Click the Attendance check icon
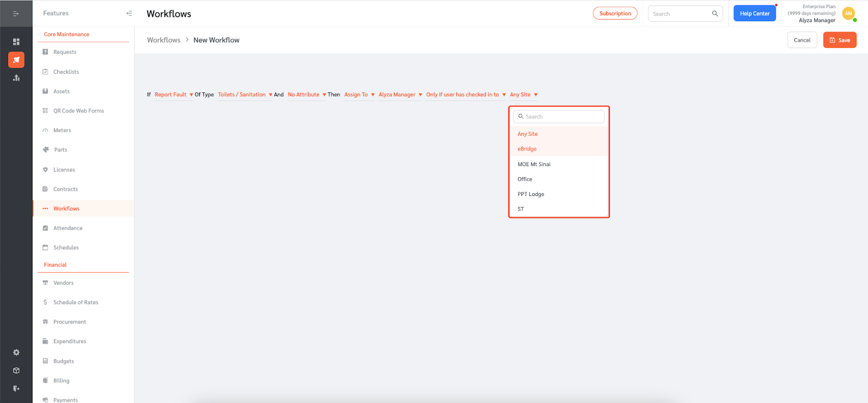 click(46, 228)
